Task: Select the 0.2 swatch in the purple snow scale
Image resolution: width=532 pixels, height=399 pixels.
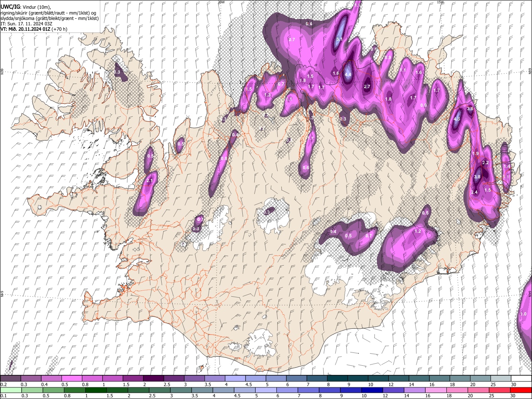Action: click(10, 379)
